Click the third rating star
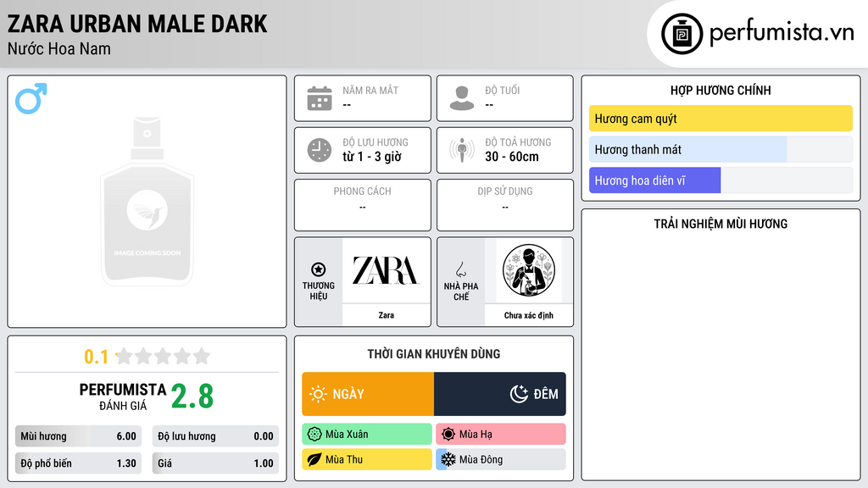 (164, 356)
